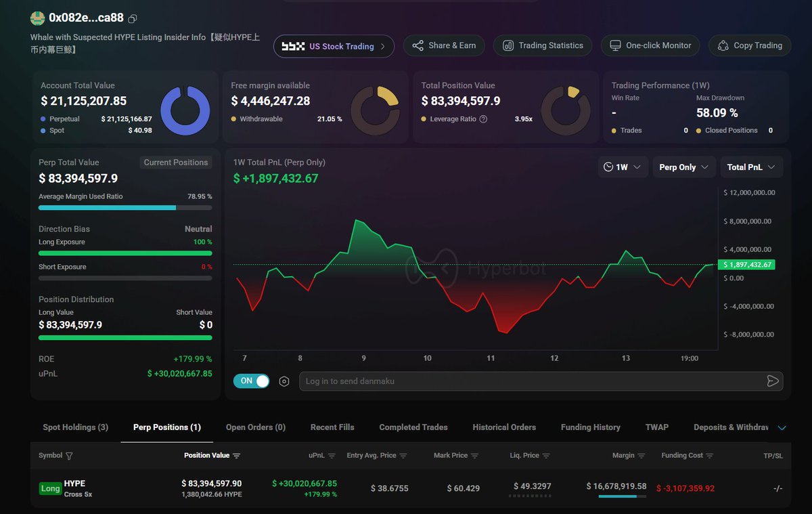Expand more tabs with the blue chevron
The width and height of the screenshot is (812, 514).
pyautogui.click(x=782, y=428)
